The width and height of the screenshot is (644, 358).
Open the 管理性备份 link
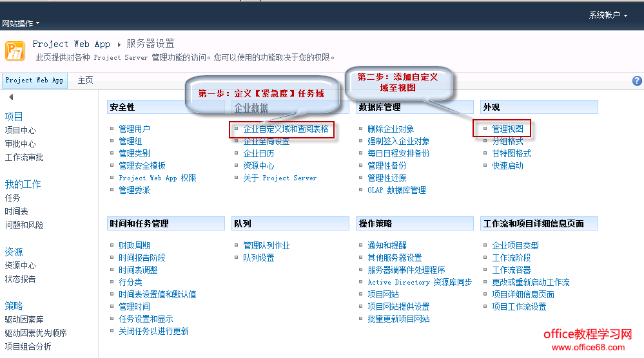click(387, 165)
